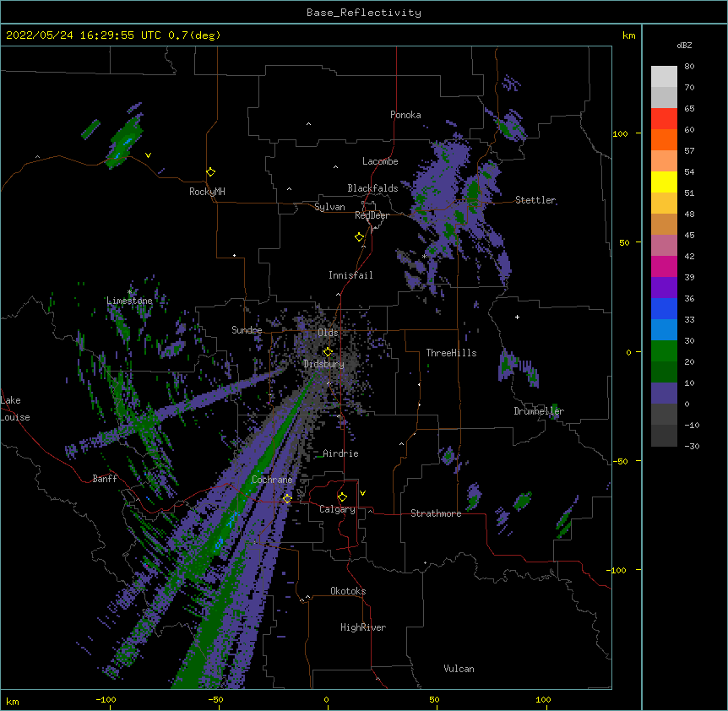This screenshot has width=728, height=711.
Task: Click the Sundre label
Action: [247, 330]
